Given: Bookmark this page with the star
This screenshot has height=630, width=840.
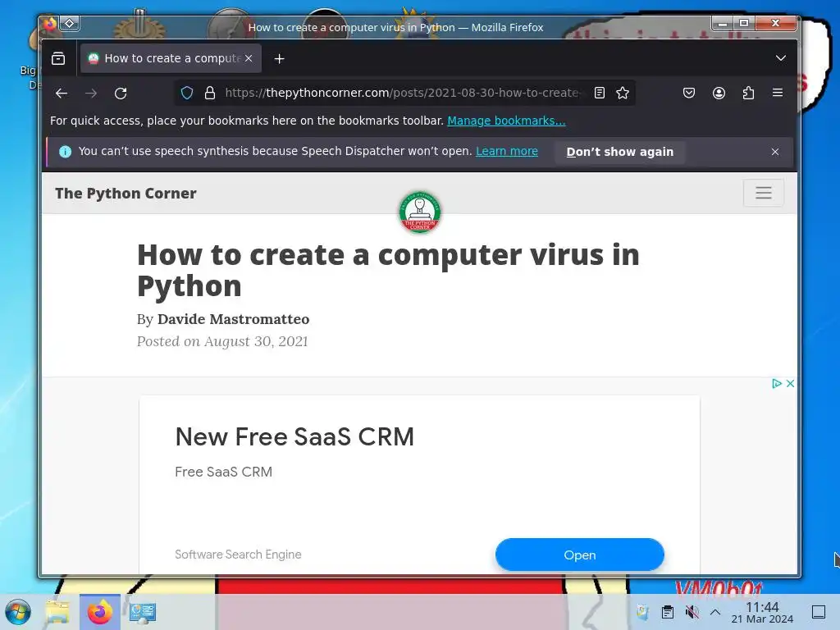Looking at the screenshot, I should coord(623,94).
